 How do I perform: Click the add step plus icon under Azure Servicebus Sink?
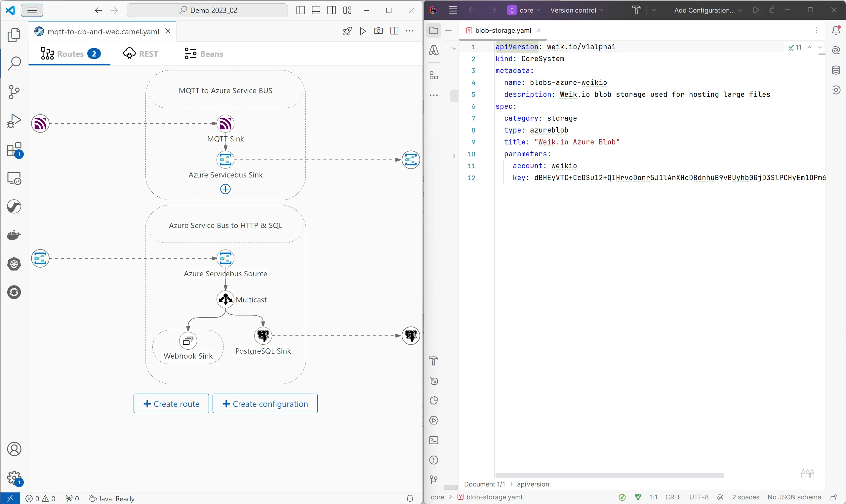coord(225,189)
